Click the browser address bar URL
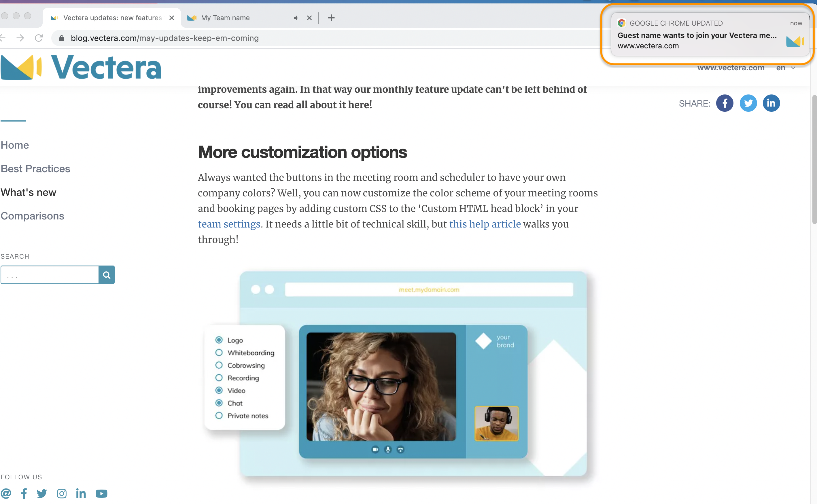The image size is (817, 504). 165,38
